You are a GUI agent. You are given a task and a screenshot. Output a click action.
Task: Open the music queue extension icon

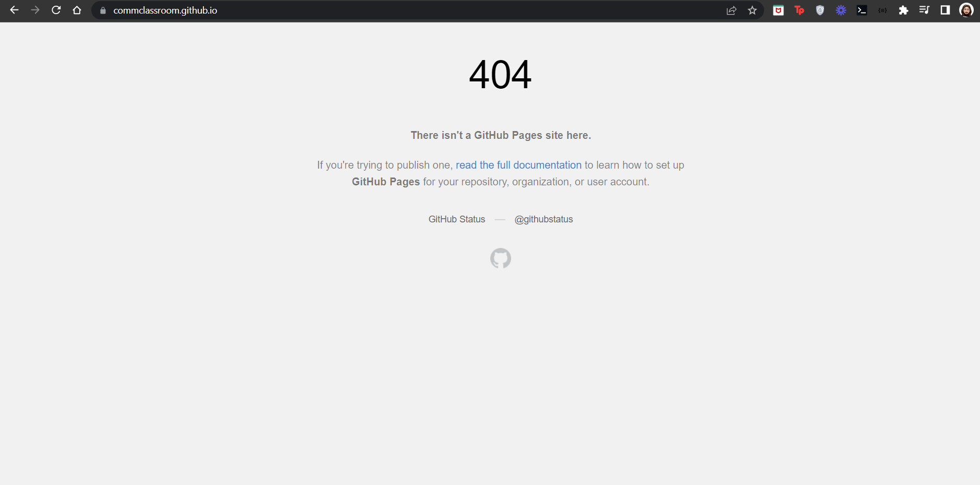[924, 10]
